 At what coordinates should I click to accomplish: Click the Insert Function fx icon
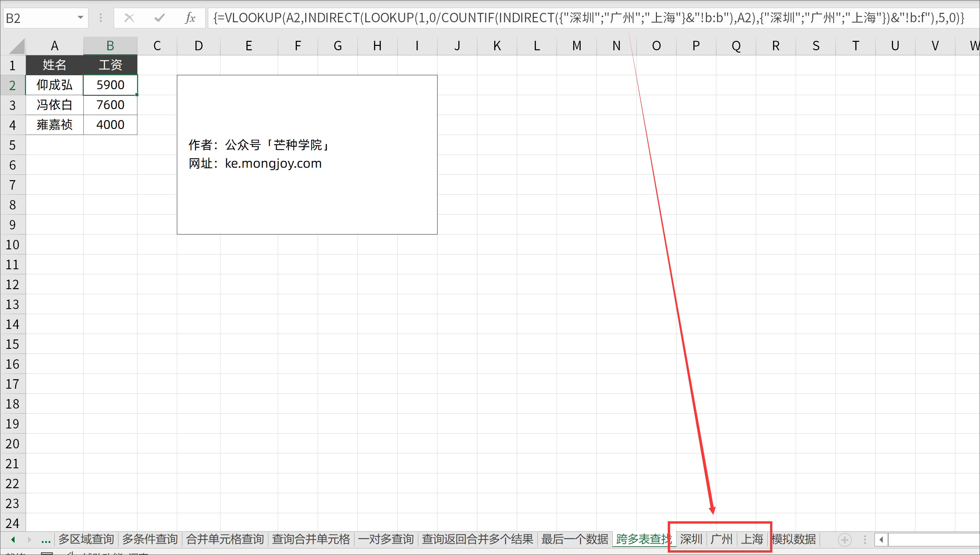[x=190, y=18]
